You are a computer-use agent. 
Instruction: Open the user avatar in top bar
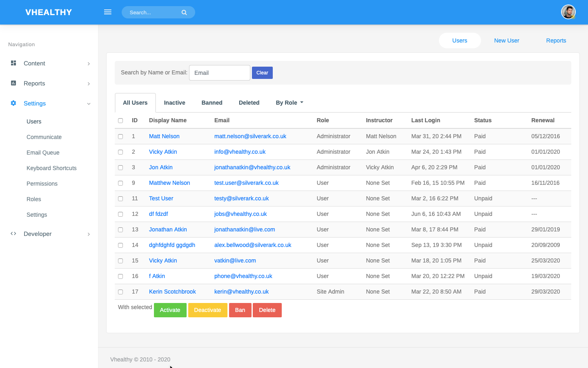pyautogui.click(x=568, y=12)
